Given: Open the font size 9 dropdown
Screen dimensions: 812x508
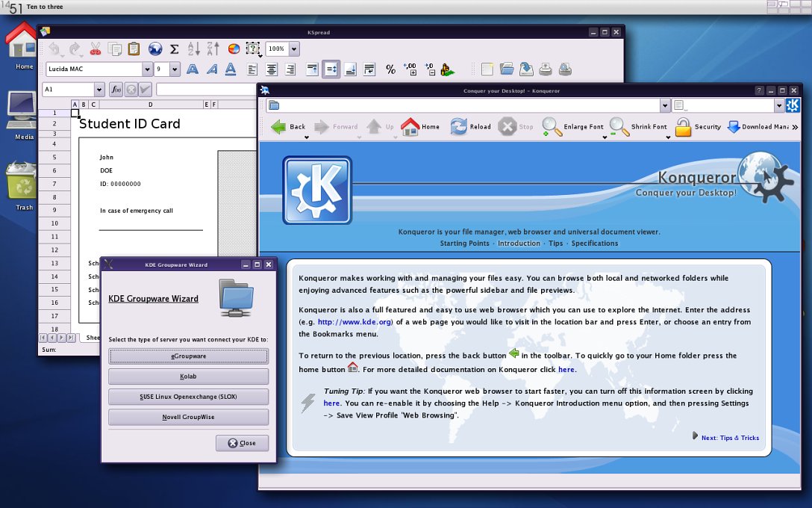Looking at the screenshot, I should (x=175, y=69).
